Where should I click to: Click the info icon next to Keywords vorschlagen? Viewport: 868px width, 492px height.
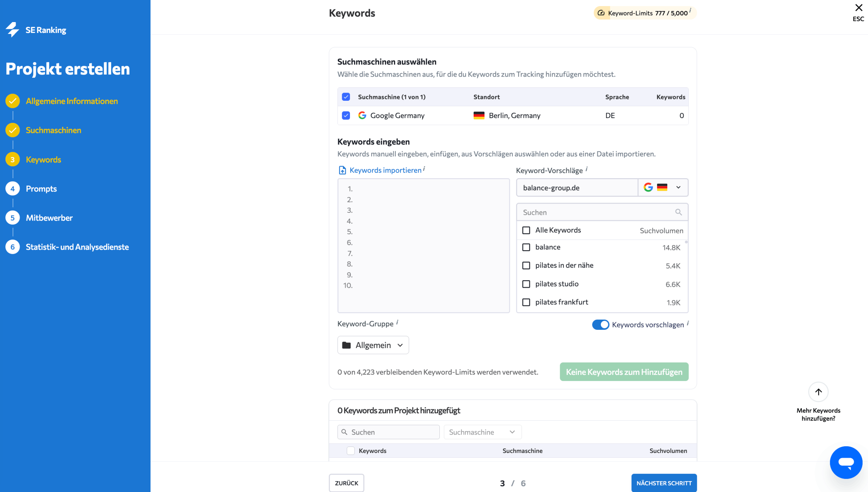point(688,323)
